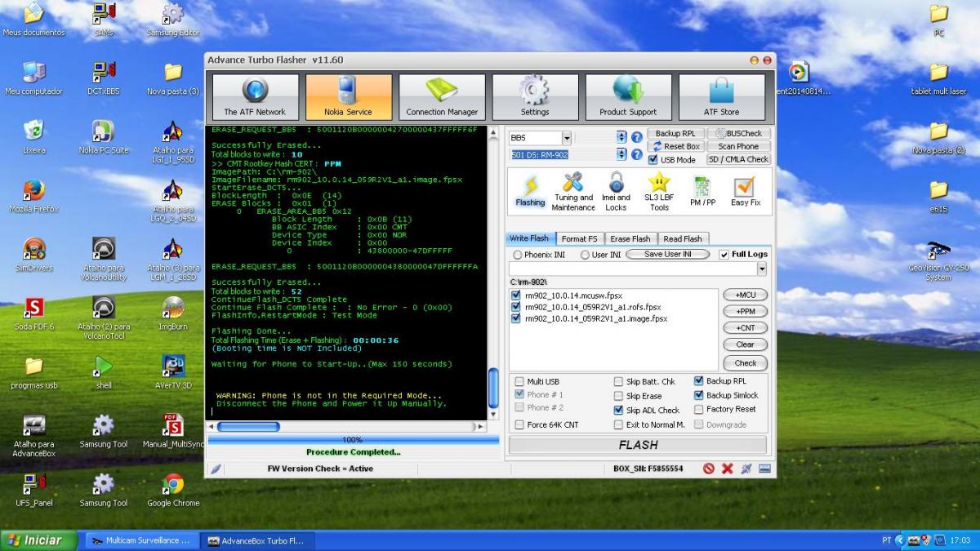Image resolution: width=980 pixels, height=551 pixels.
Task: Switch to the Write Flash tab
Action: (529, 238)
